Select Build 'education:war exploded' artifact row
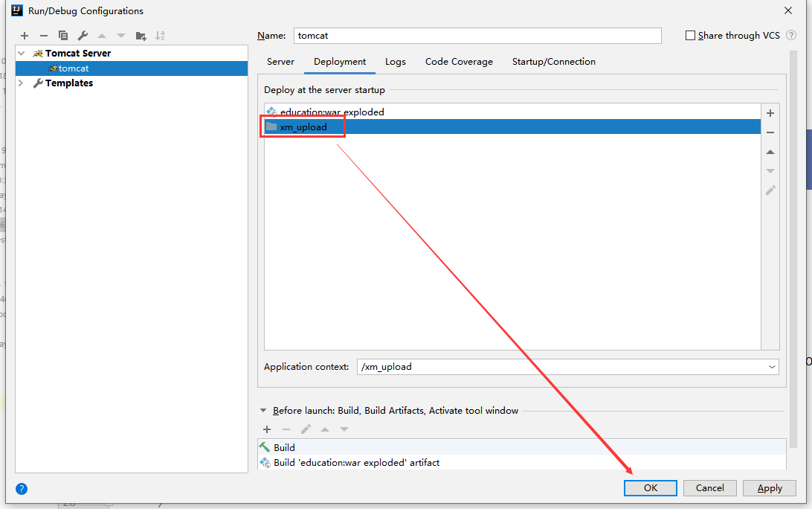Image resolution: width=812 pixels, height=509 pixels. tap(521, 462)
